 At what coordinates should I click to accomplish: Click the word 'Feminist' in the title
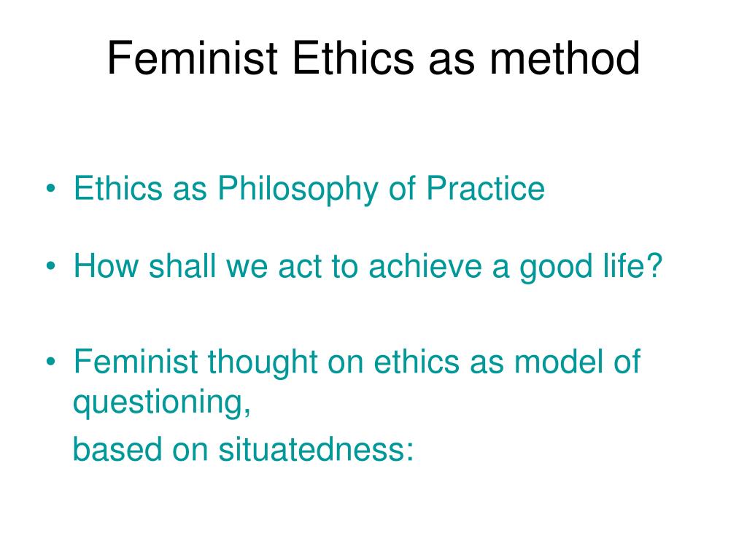click(193, 58)
